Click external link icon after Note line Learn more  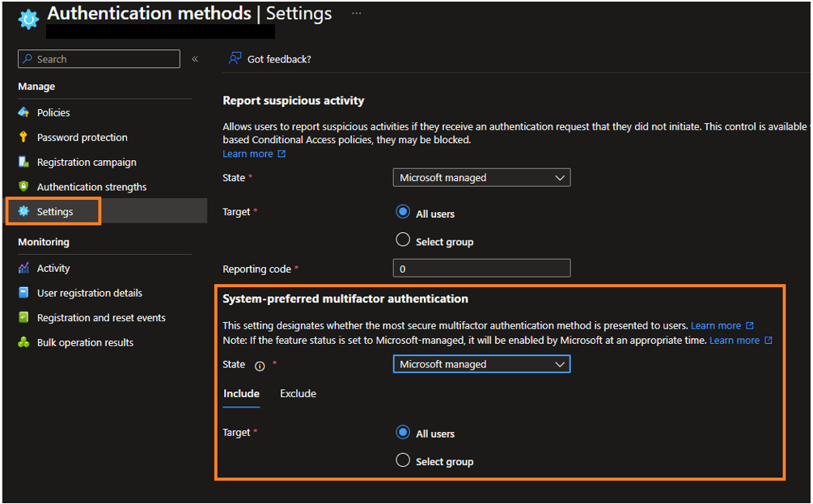click(x=769, y=340)
